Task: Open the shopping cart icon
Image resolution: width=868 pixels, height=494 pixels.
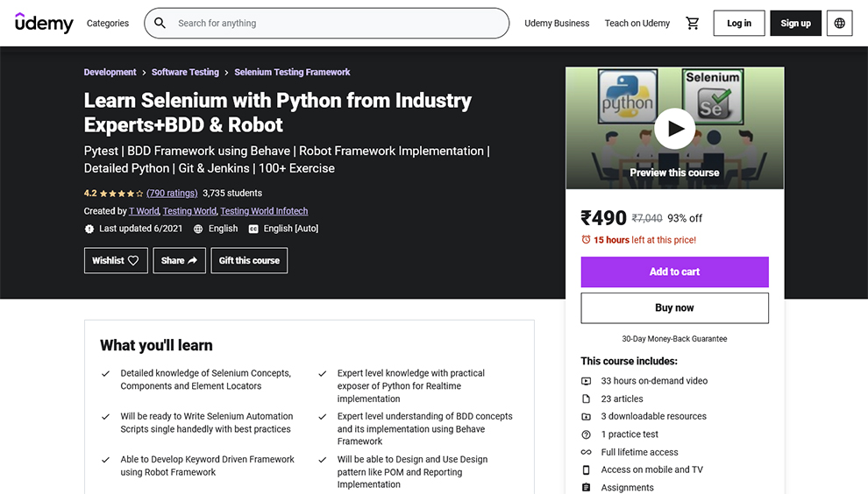Action: 693,24
